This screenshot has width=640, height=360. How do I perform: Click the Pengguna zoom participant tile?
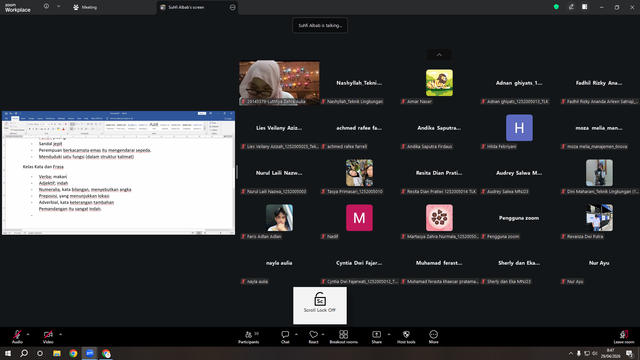click(x=519, y=218)
